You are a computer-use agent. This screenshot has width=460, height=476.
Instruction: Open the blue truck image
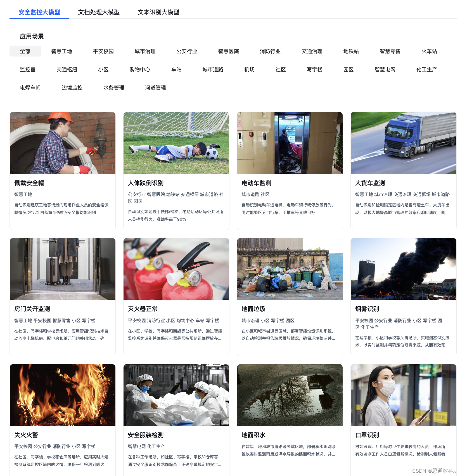pos(404,143)
